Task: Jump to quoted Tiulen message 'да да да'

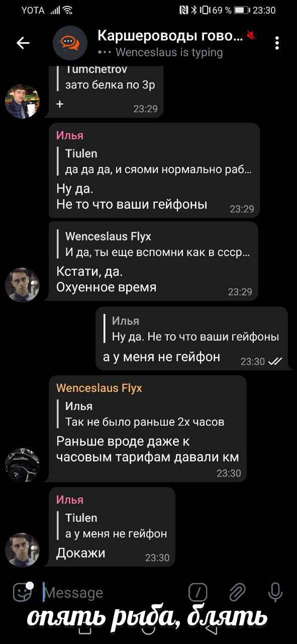Action: (158, 162)
